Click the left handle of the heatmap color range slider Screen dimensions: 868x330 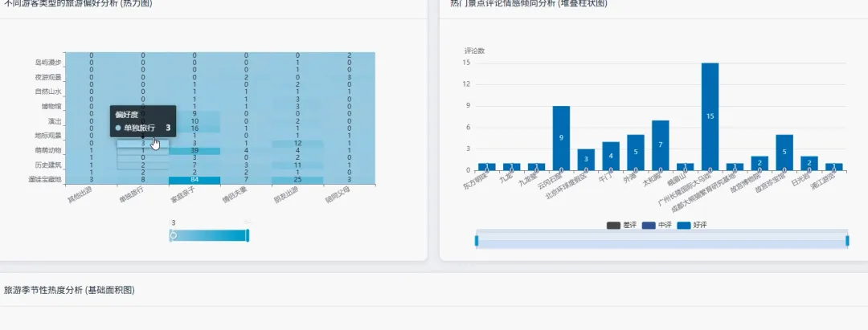(170, 235)
